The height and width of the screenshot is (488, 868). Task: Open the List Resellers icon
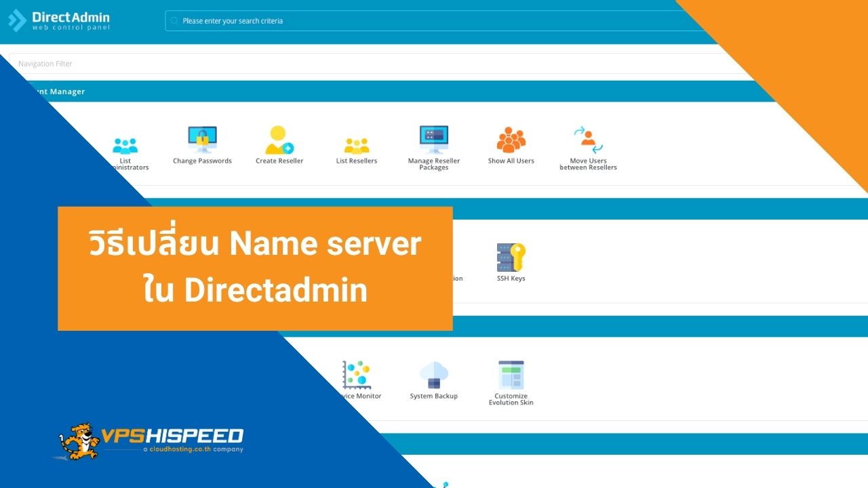tap(357, 145)
